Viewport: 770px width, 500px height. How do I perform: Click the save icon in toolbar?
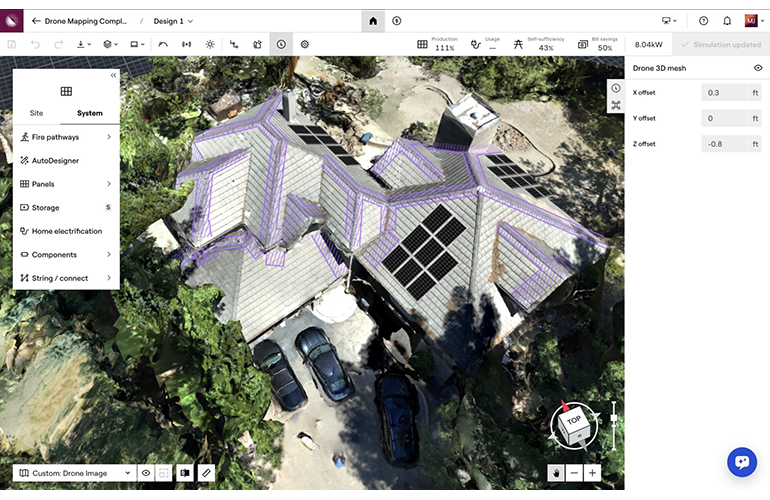12,44
